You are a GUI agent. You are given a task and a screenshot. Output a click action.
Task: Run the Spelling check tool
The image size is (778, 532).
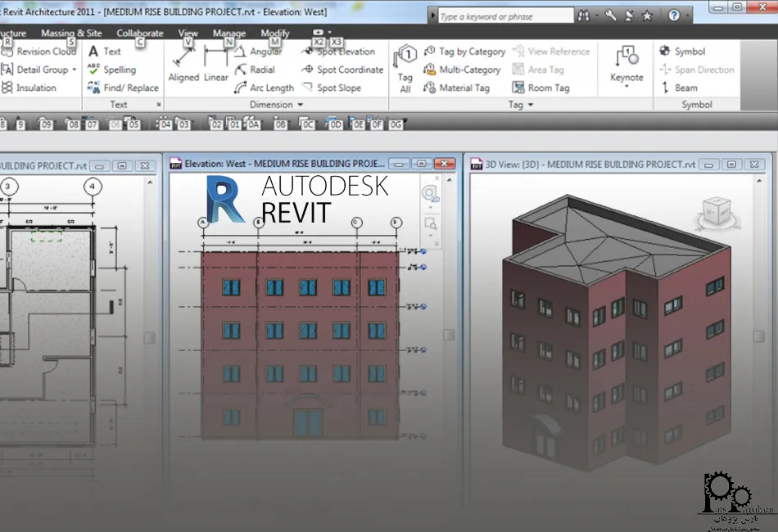click(x=111, y=70)
